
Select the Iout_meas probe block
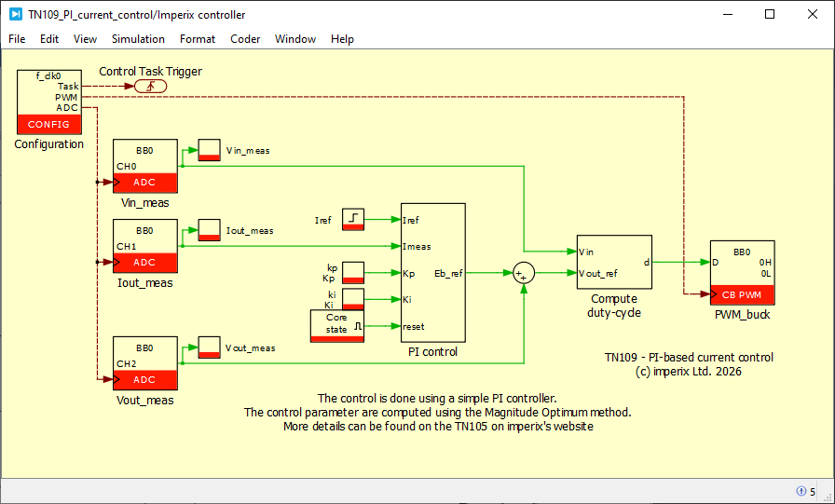click(x=210, y=230)
